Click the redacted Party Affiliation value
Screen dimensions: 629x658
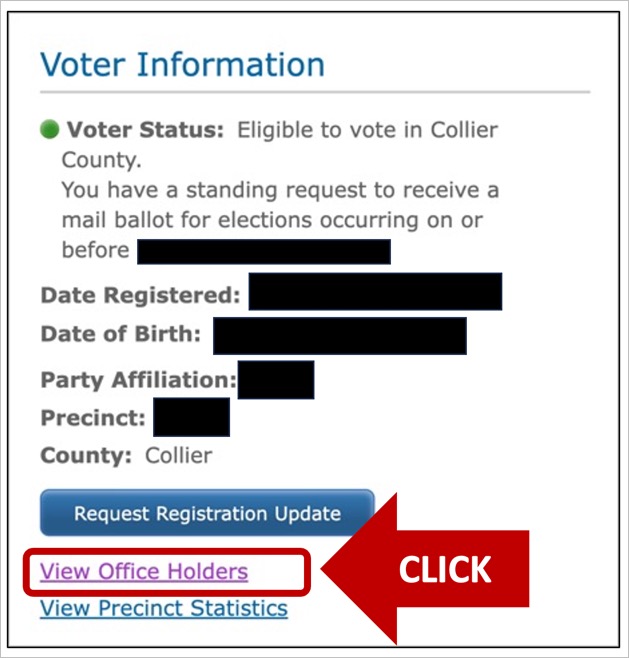coord(276,380)
